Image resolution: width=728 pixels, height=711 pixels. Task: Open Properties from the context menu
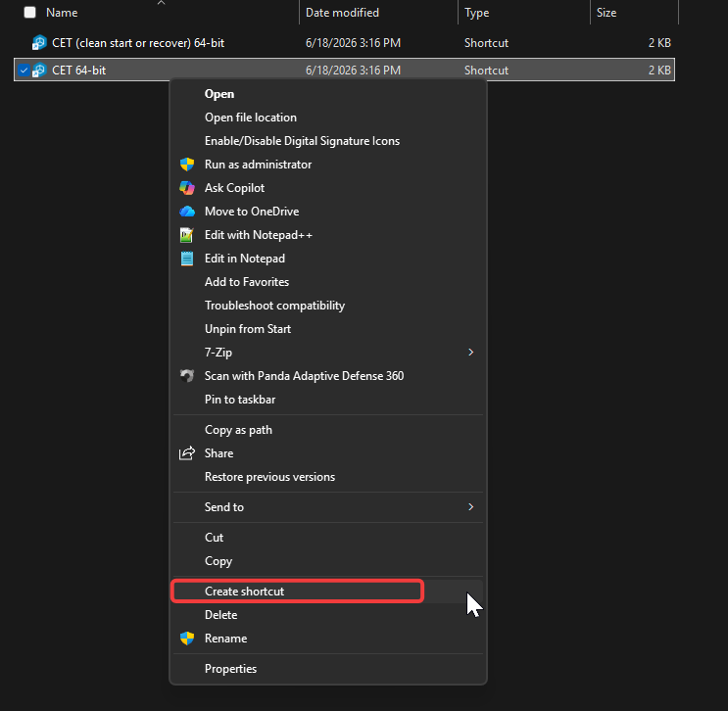[231, 669]
